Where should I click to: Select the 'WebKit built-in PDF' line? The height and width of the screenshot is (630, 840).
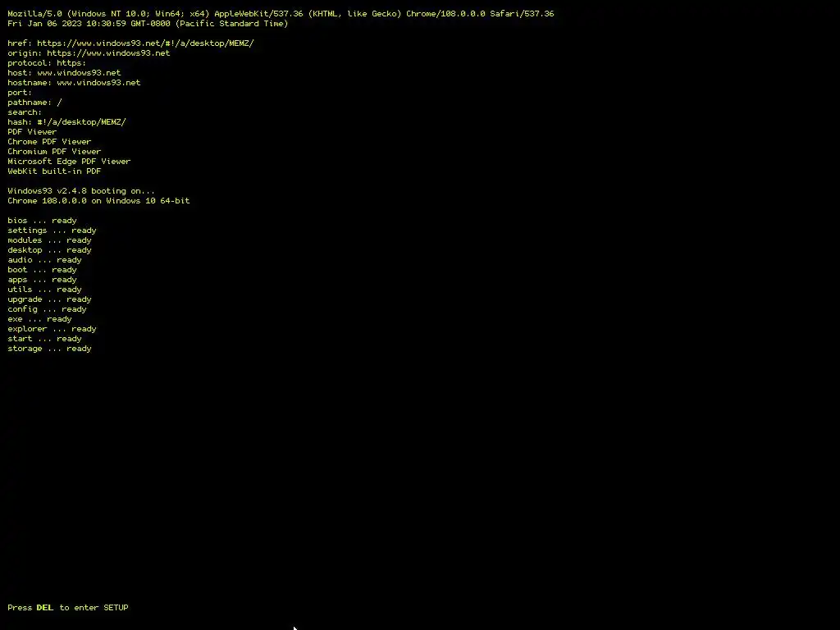coord(54,171)
